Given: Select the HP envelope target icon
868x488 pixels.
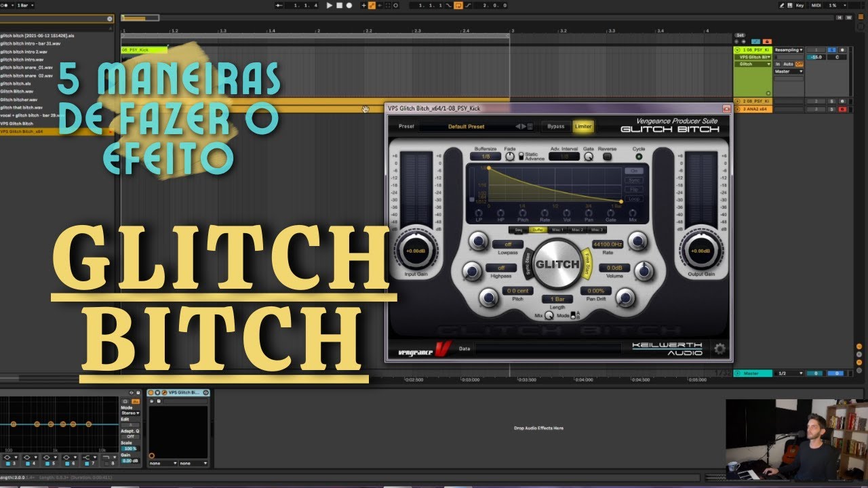Looking at the screenshot, I should point(500,213).
